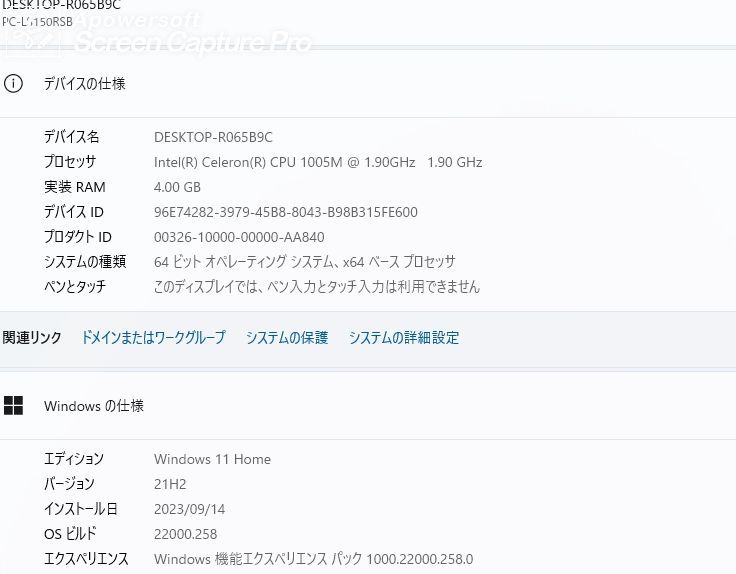Click the info icon beside デバイスの仕様
This screenshot has width=736, height=574.
coord(13,84)
